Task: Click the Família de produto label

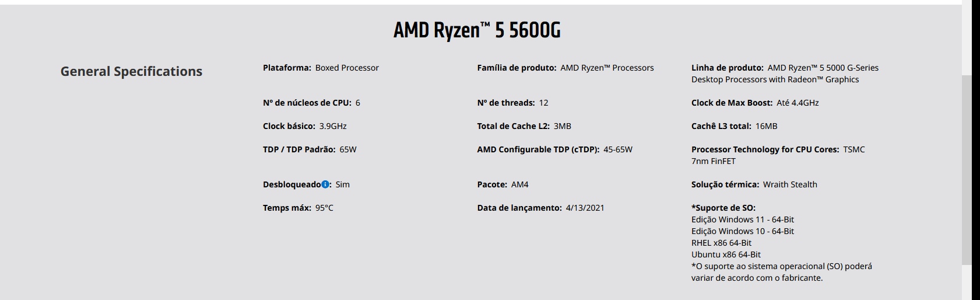Action: tap(517, 68)
